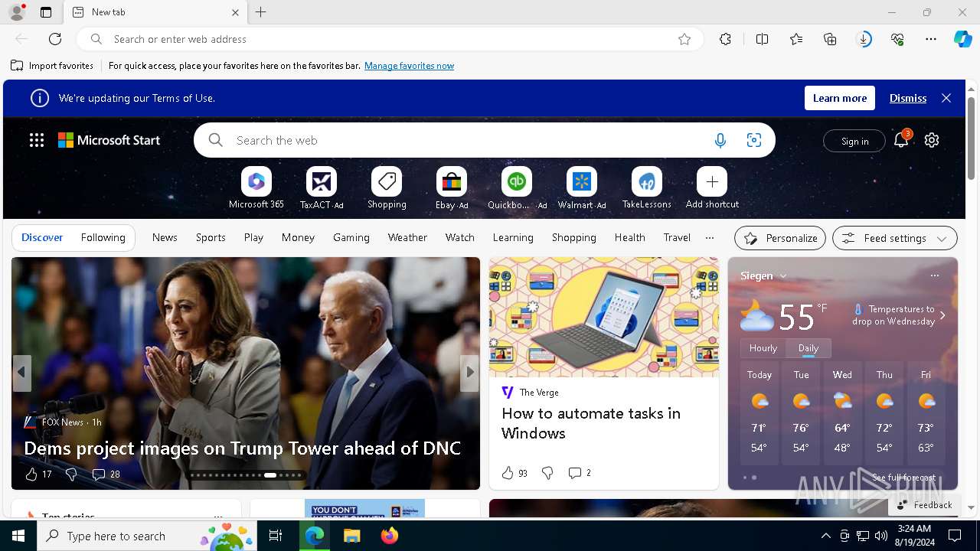Image resolution: width=980 pixels, height=551 pixels.
Task: Click the Learn more button
Action: 840,98
